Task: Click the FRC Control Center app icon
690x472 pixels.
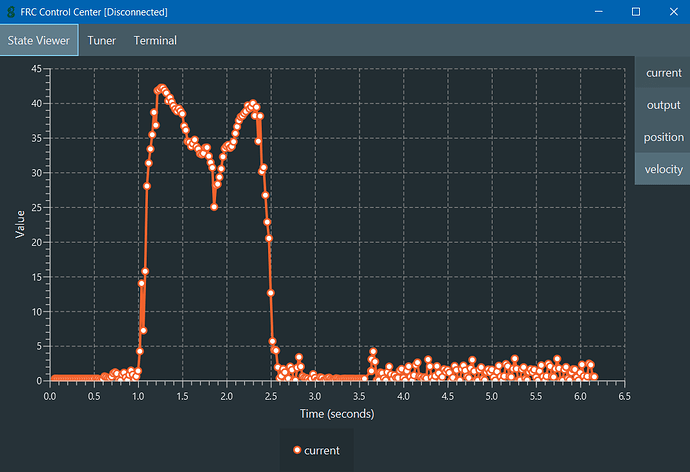Action: coord(11,11)
